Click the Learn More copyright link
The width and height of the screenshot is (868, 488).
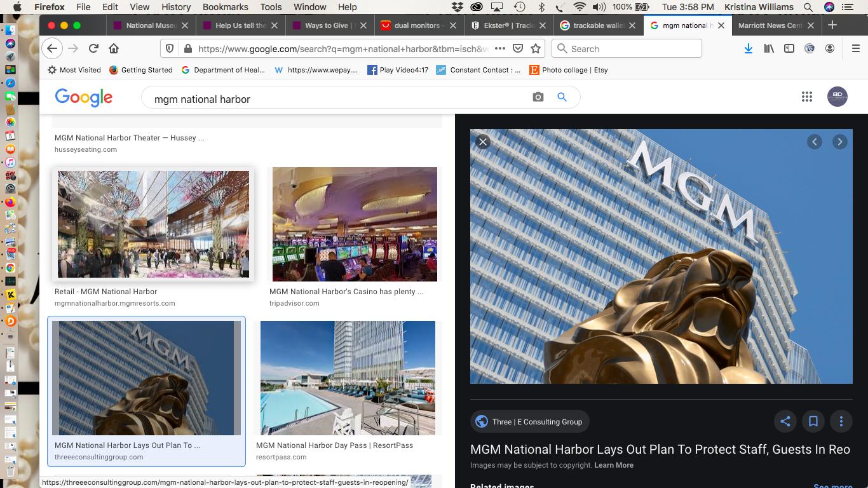point(614,465)
